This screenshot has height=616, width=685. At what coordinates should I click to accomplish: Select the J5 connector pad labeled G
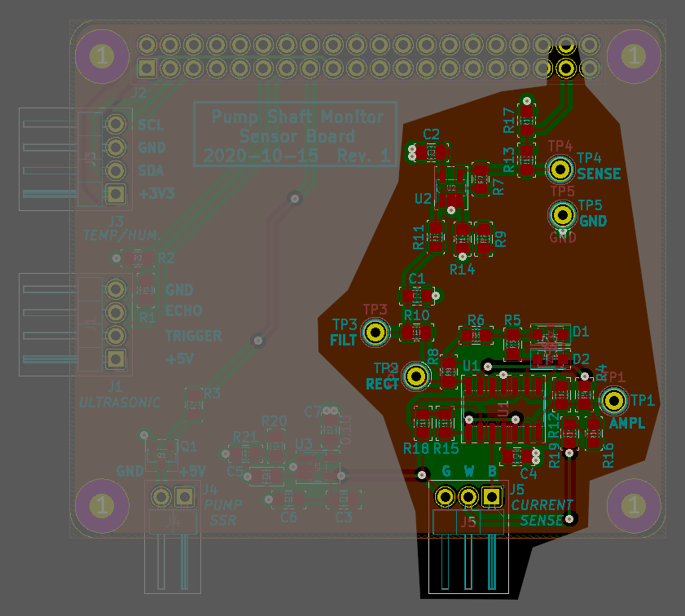click(x=446, y=497)
